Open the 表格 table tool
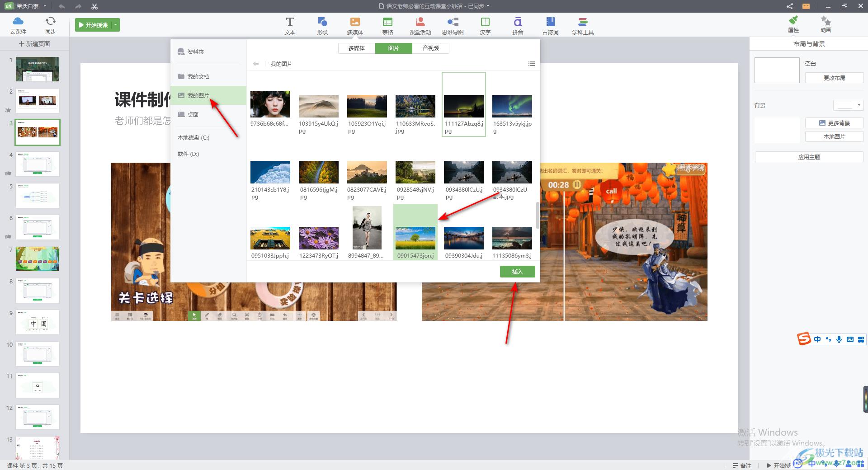 tap(387, 26)
